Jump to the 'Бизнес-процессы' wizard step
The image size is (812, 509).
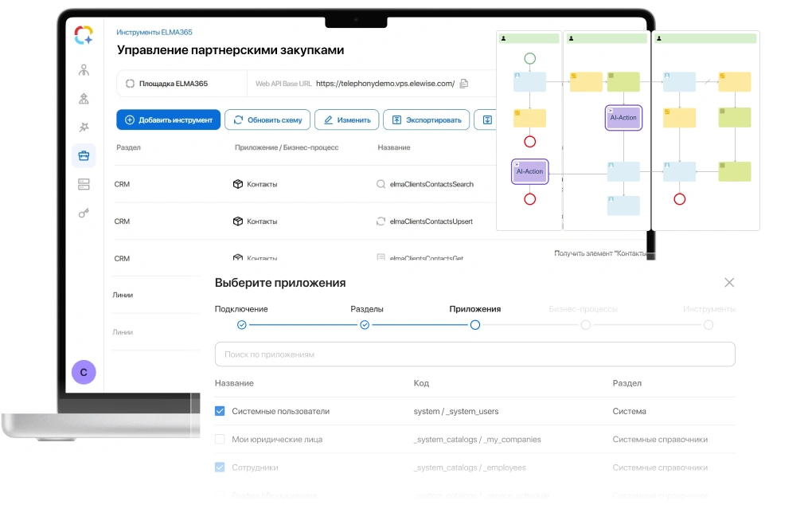585,325
